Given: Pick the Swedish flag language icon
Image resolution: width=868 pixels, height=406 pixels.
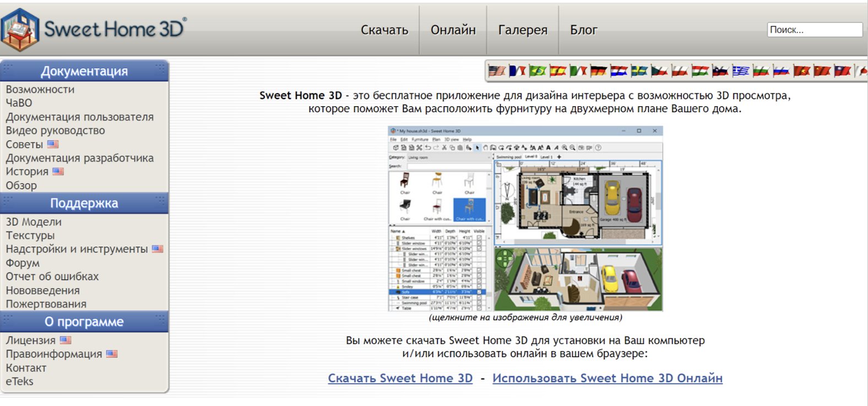Looking at the screenshot, I should [639, 71].
